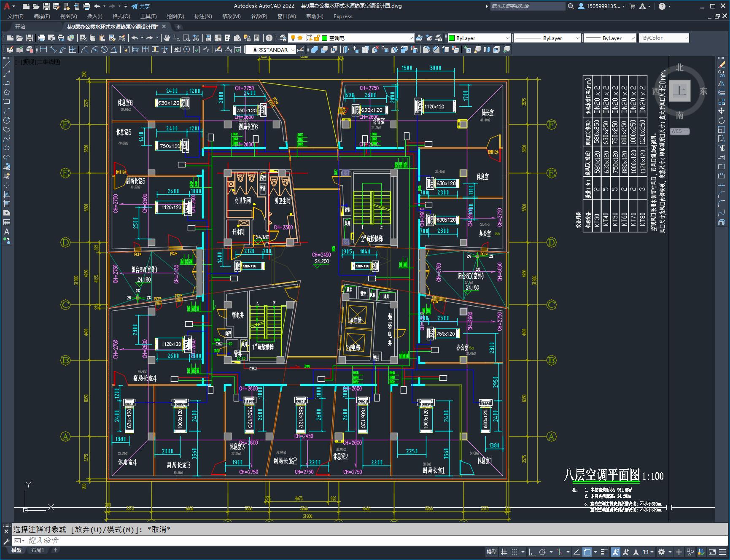Toggle annotation visibility in status bar

click(x=615, y=552)
